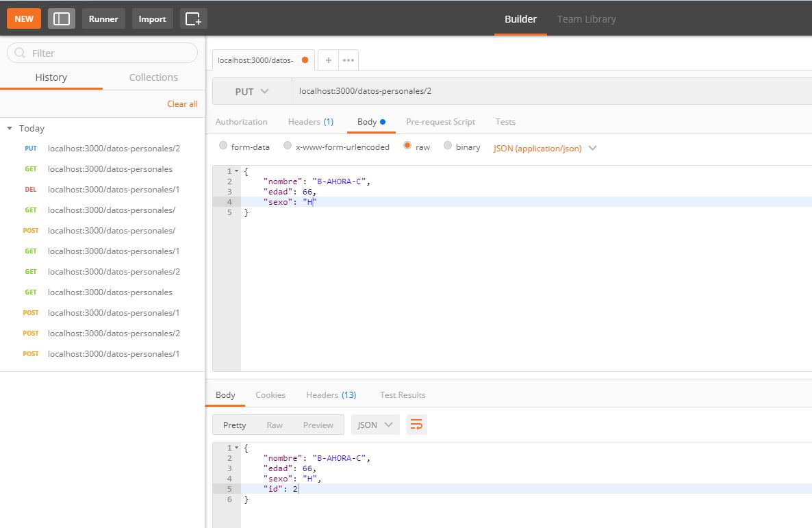Open POST datos-personales/ history entry
Image resolution: width=812 pixels, height=528 pixels.
point(103,231)
